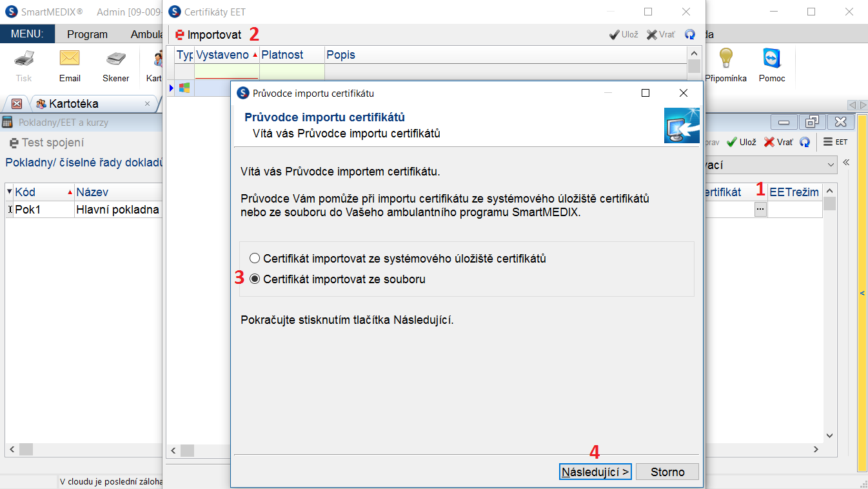This screenshot has width=868, height=489.
Task: Close the Kartotéka tab with x
Action: (147, 103)
